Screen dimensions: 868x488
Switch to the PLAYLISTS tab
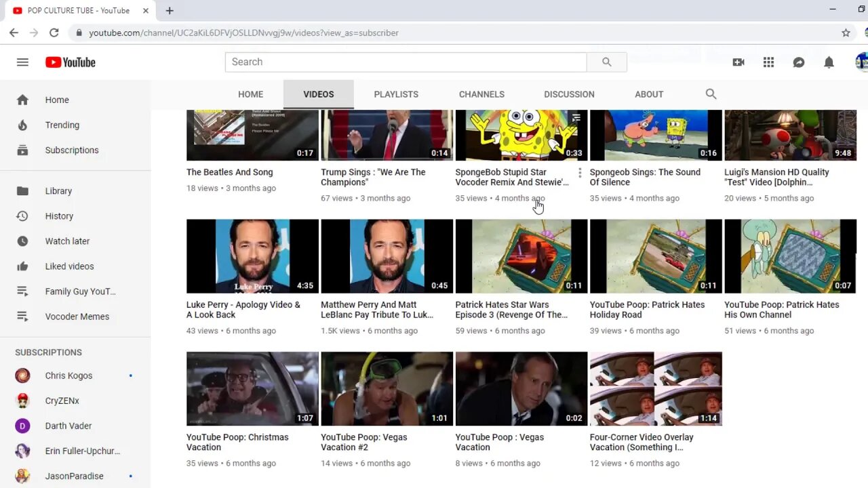[396, 94]
